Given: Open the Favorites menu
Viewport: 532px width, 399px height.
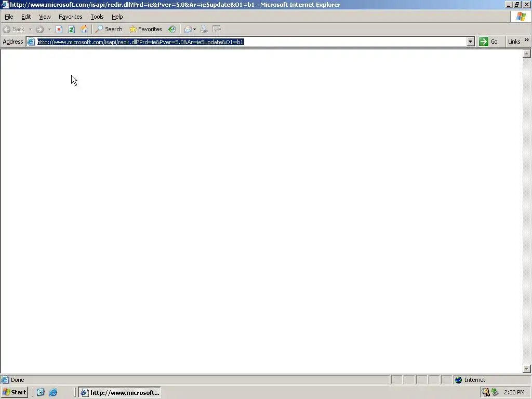Looking at the screenshot, I should click(x=70, y=17).
